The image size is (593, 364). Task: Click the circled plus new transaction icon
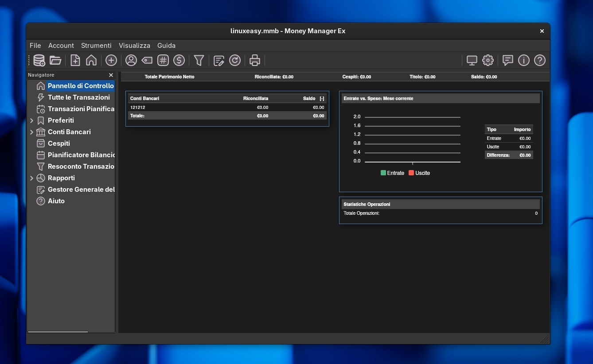click(111, 60)
